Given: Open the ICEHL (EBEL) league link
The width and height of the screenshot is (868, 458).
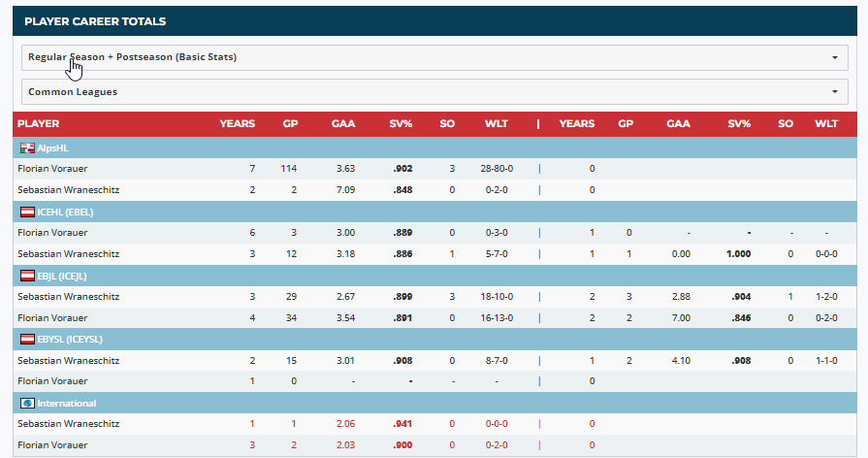Looking at the screenshot, I should (x=65, y=212).
